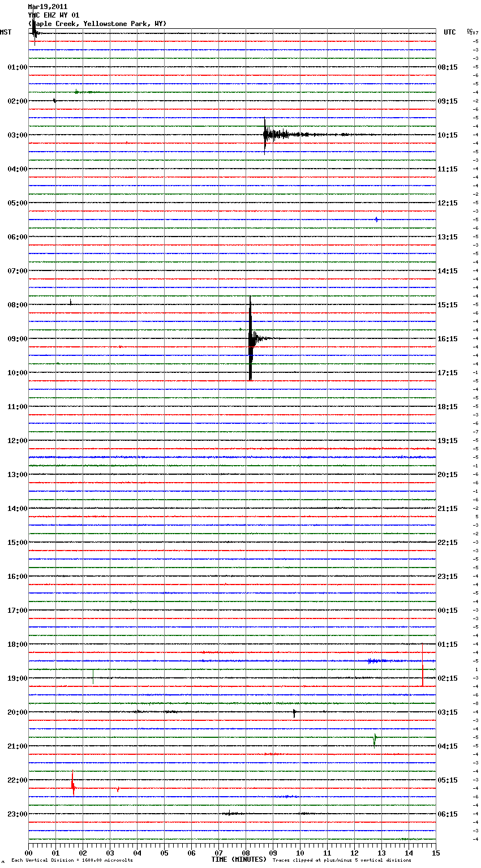Click the MST column header
The height and width of the screenshot is (868, 481).
tap(6, 32)
